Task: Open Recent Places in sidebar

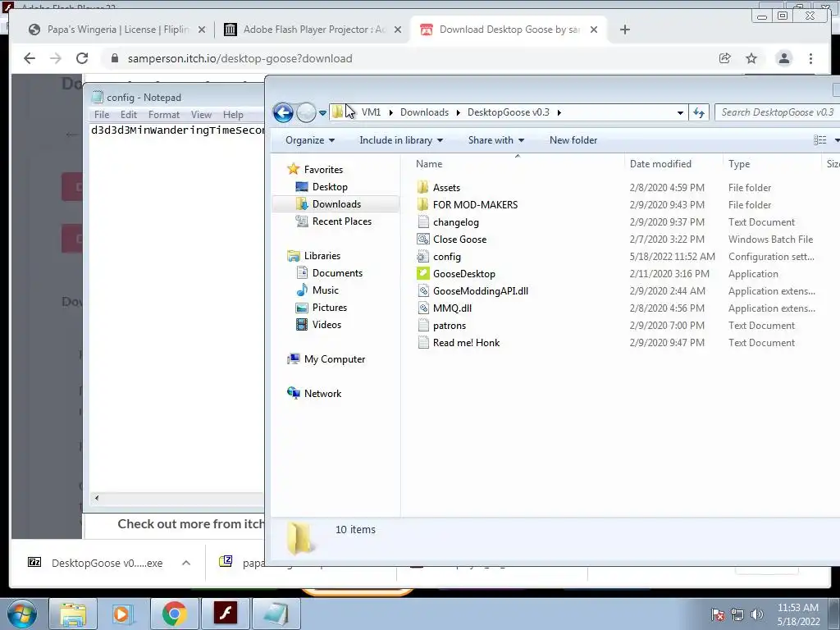Action: pyautogui.click(x=342, y=221)
